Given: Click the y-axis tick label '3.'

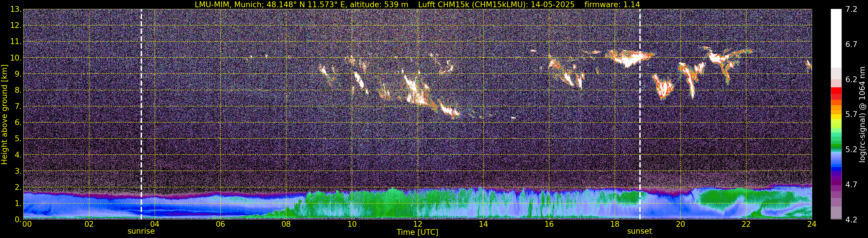Looking at the screenshot, I should pyautogui.click(x=18, y=171).
